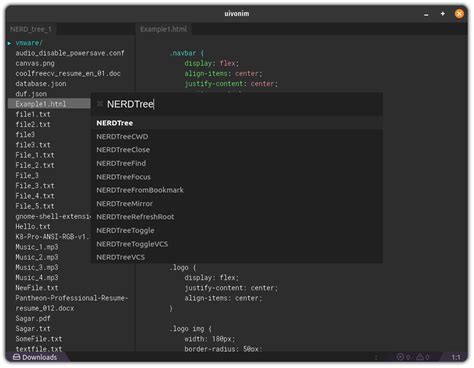Click the 'display: flex;' line under .navbar
The image size is (474, 368).
[212, 63]
